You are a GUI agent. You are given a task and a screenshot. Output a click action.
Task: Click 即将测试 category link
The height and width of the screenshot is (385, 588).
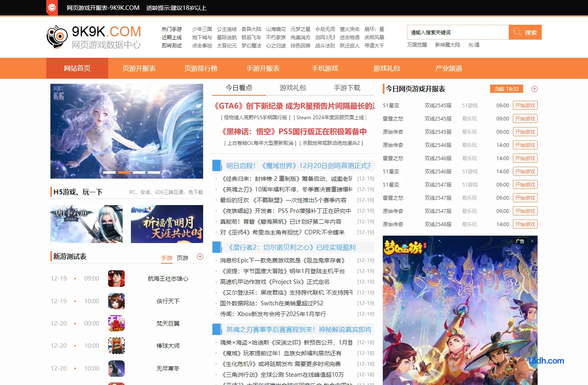[172, 46]
